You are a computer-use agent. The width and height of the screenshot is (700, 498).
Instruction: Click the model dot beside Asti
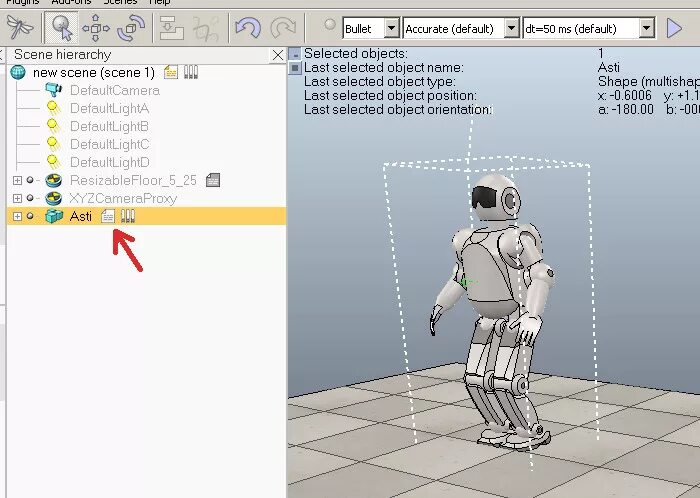30,216
